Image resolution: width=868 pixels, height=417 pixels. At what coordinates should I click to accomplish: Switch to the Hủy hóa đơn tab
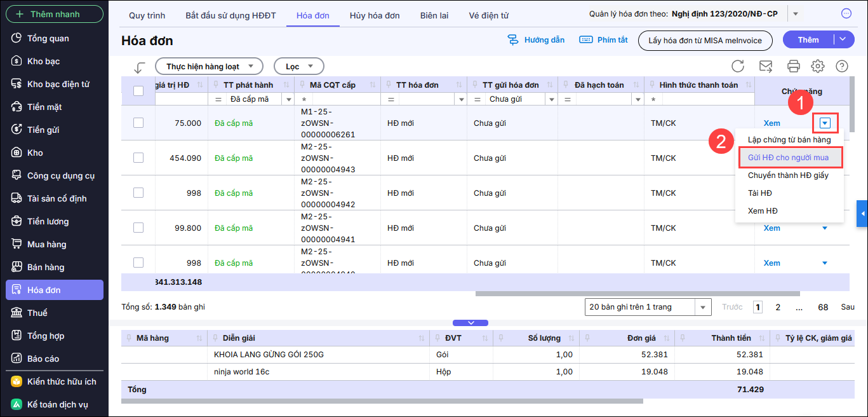pos(375,15)
